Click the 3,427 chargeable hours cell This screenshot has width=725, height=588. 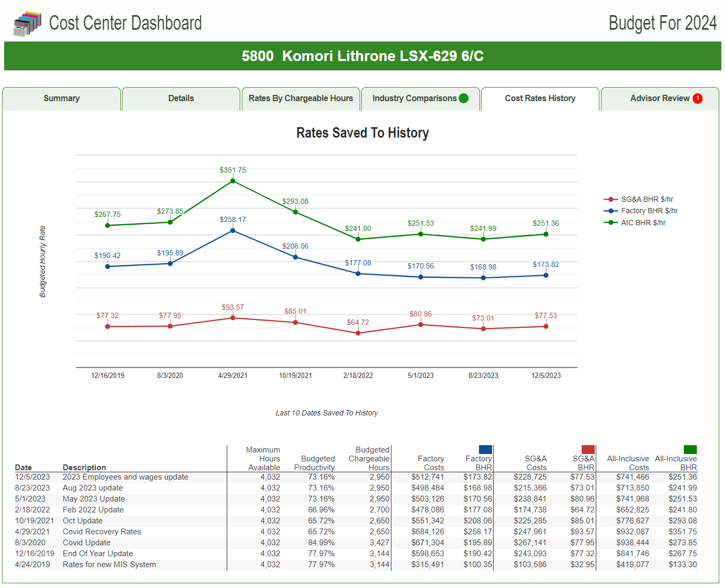379,543
